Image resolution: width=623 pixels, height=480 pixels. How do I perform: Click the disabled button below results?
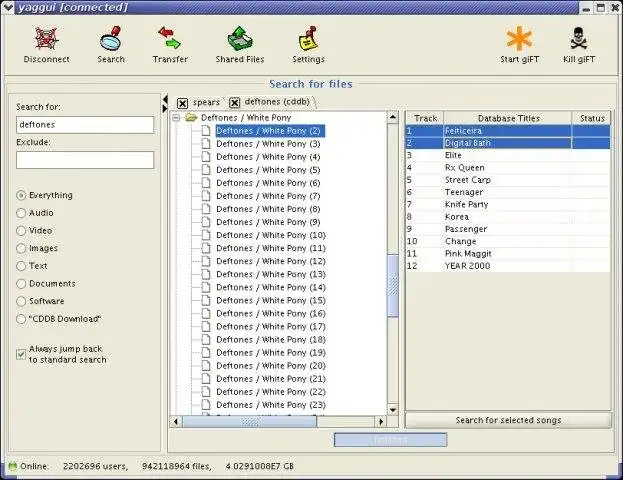[390, 440]
